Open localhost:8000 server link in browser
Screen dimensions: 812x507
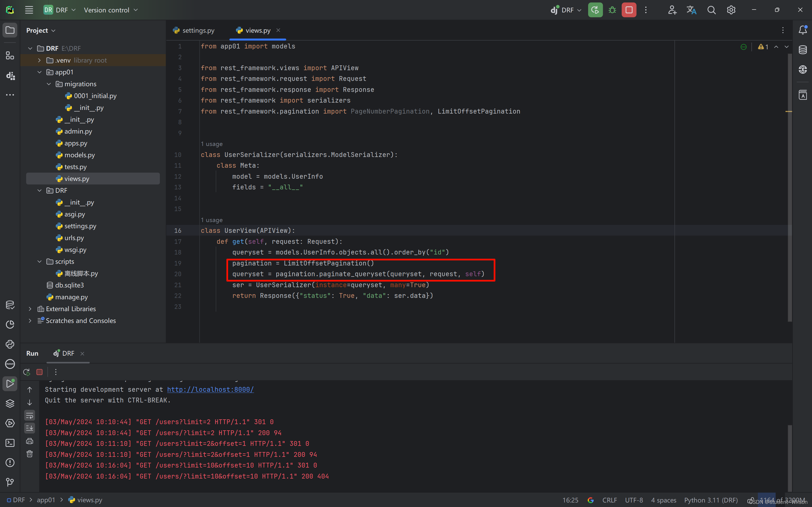point(210,389)
